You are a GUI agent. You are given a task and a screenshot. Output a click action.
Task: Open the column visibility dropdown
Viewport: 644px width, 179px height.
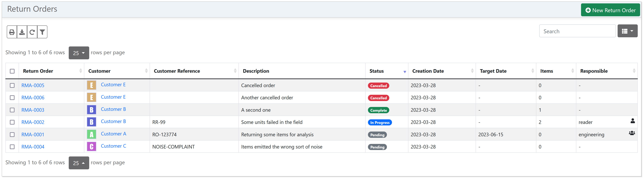[x=627, y=31]
